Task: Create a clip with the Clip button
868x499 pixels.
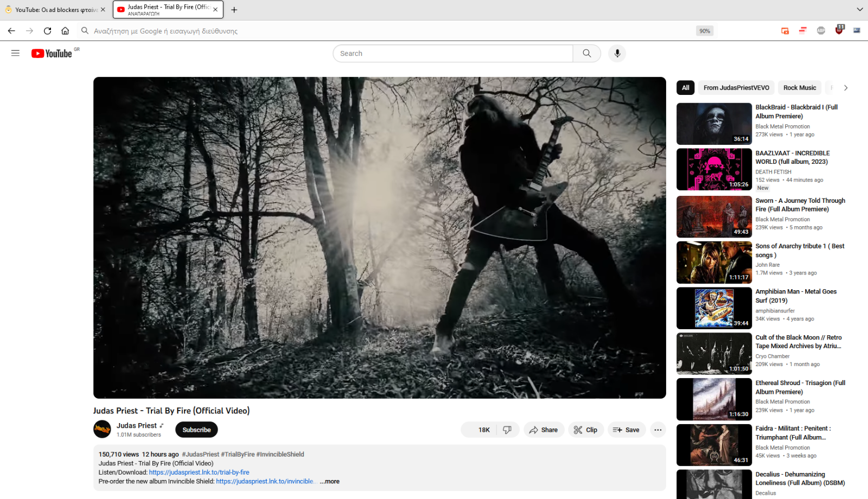Action: (x=586, y=430)
